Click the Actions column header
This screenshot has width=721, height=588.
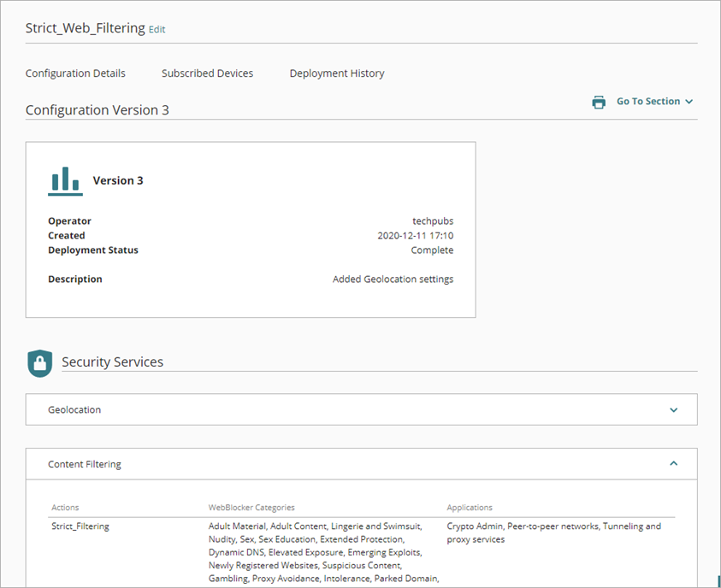pyautogui.click(x=65, y=507)
